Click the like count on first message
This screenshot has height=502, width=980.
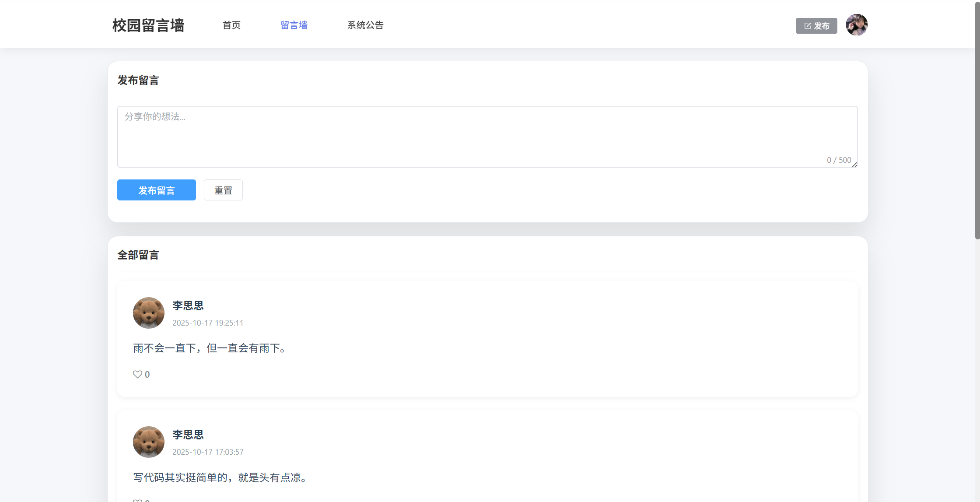[x=147, y=375]
